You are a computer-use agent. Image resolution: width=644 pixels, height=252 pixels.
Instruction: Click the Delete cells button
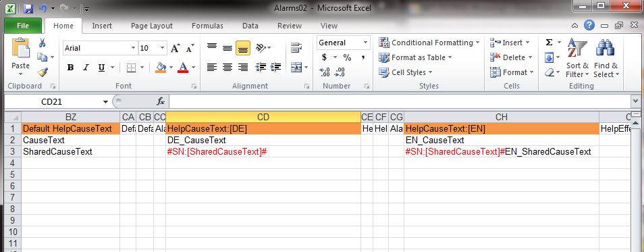click(511, 57)
